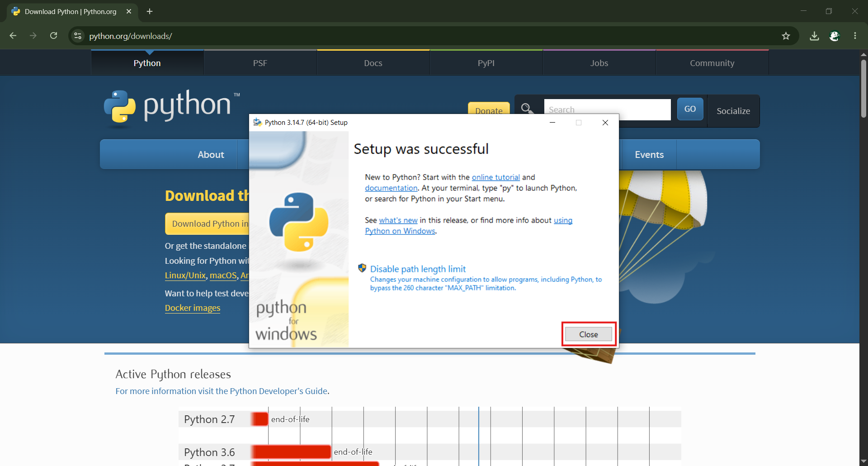Screen dimensions: 868x466
Task: Open the documentation link in Setup
Action: point(391,188)
